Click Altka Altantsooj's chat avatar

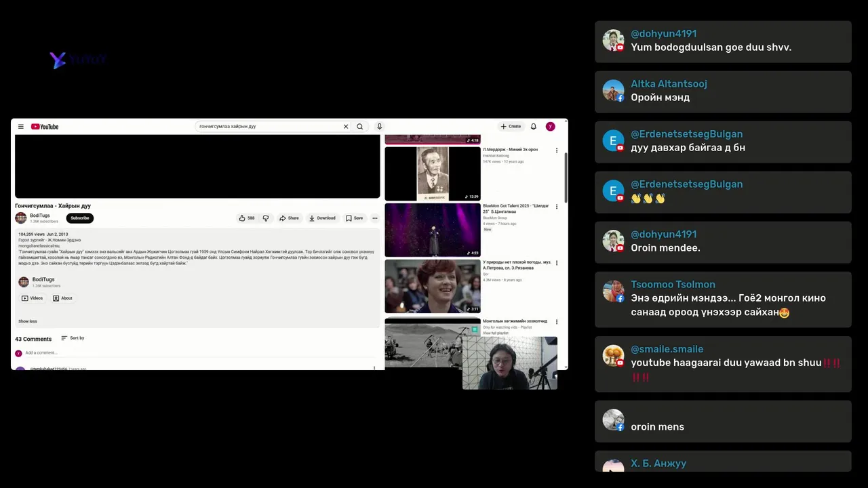coord(613,91)
